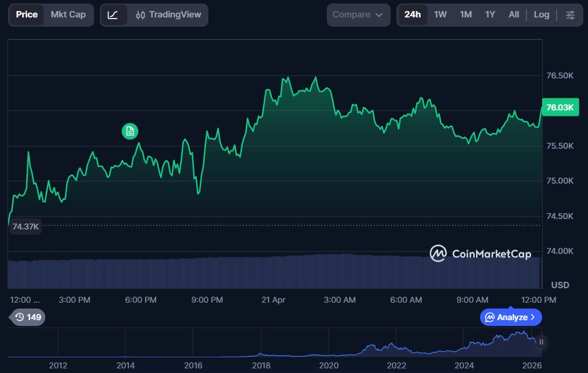Switch to the All timeframe
The height and width of the screenshot is (373, 588).
pos(513,15)
